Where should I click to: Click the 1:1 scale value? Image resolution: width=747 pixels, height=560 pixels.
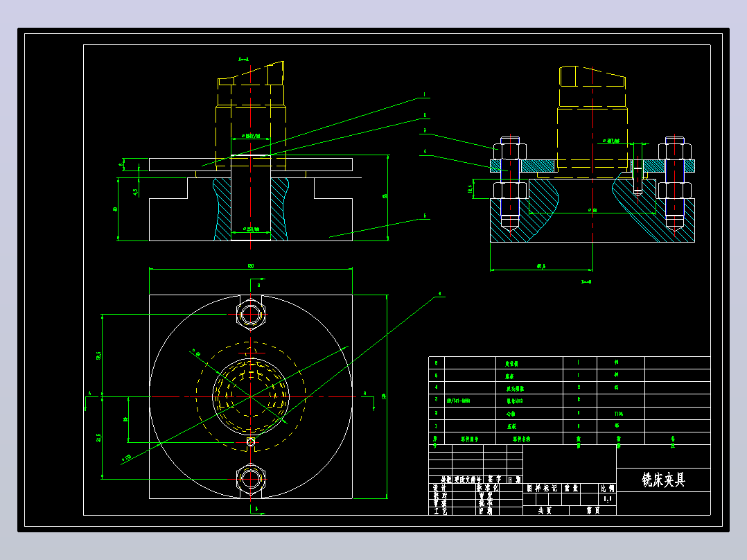608,499
